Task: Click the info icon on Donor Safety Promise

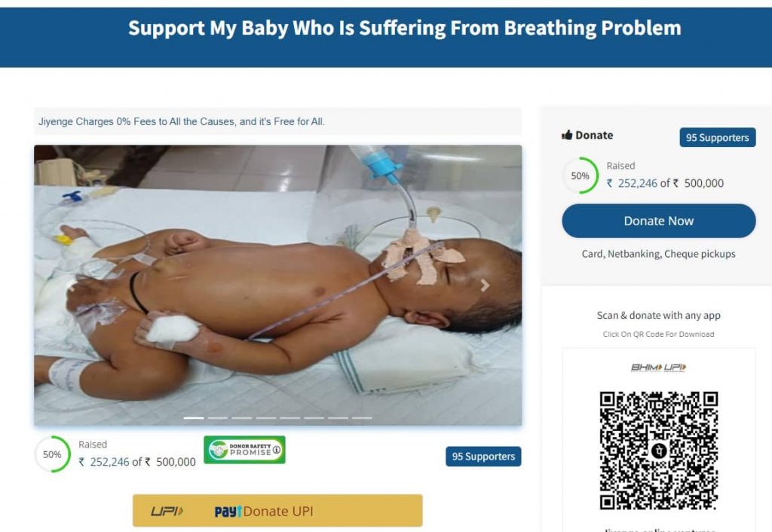Action: tap(276, 450)
